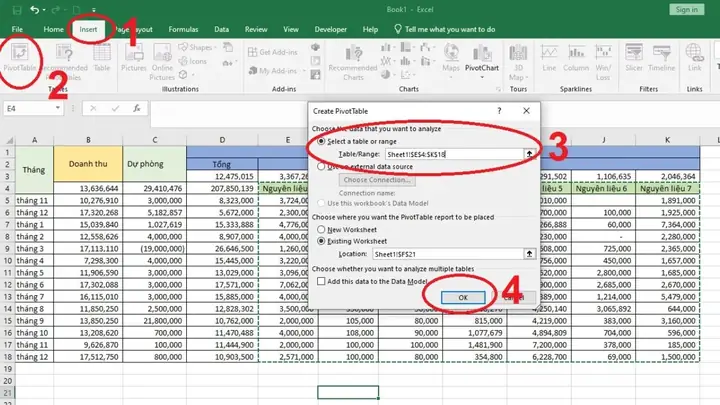The height and width of the screenshot is (405, 720).
Task: Select row 10 header
Action: (x=7, y=260)
